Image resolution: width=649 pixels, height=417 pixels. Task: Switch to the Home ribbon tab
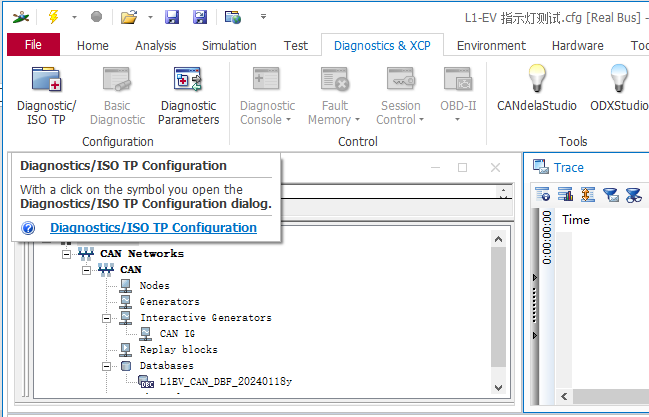pyautogui.click(x=93, y=46)
